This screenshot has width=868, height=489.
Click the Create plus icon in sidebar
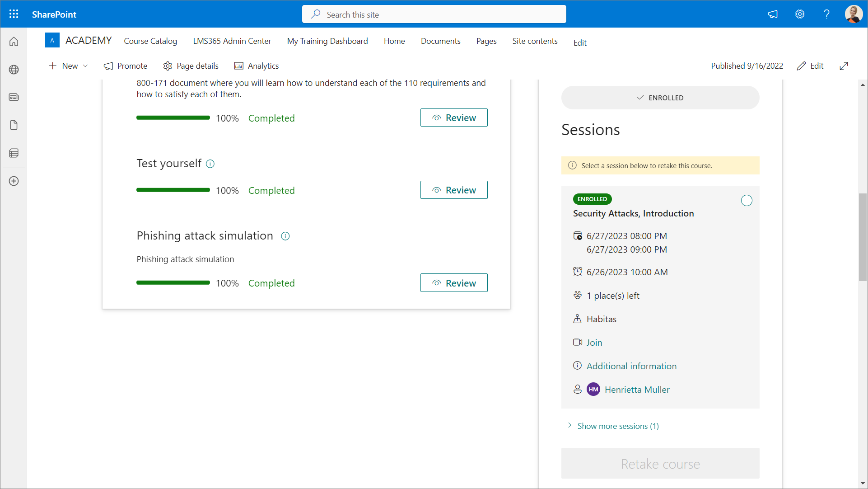[x=14, y=181]
